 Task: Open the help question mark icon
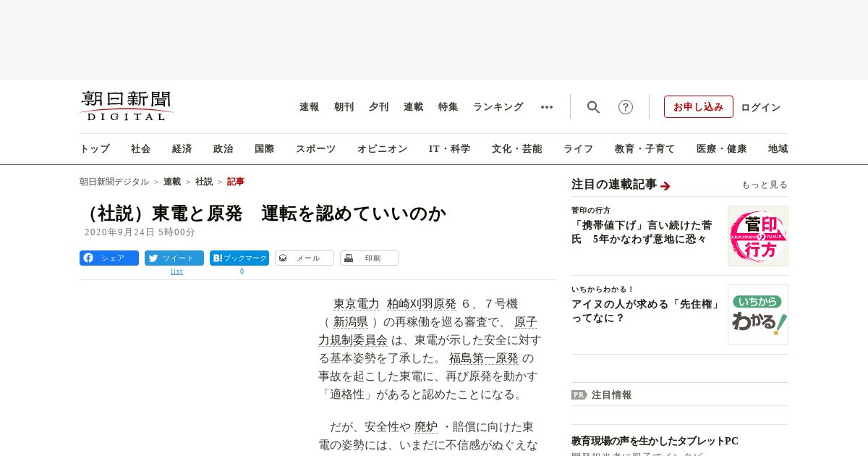(626, 107)
